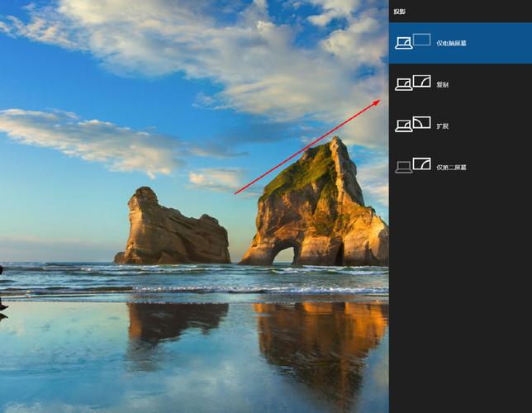Switch to Extend (扩展) display mode

pos(459,126)
